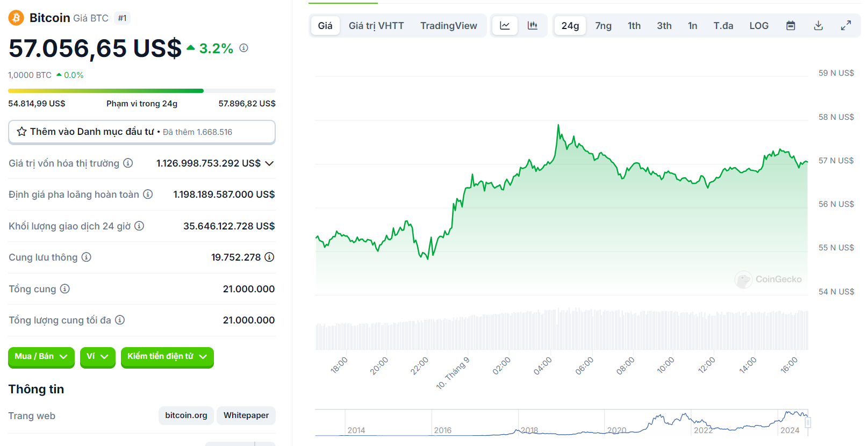Viewport: 868px width, 446px height.
Task: Click the Bitcoin logo icon
Action: (16, 18)
